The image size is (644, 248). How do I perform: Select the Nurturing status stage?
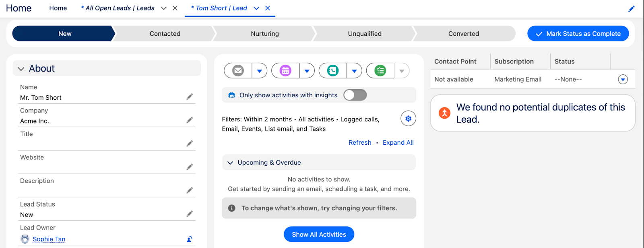coord(264,34)
